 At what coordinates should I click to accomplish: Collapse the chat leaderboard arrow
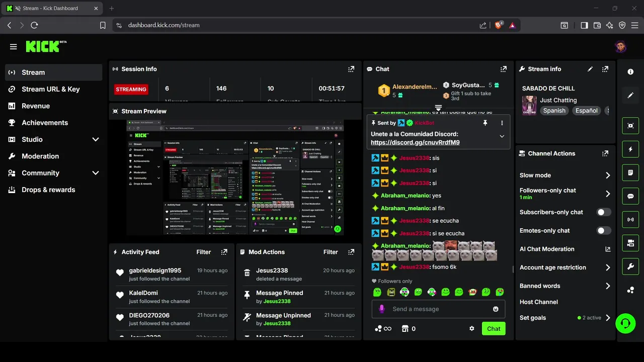tap(438, 108)
